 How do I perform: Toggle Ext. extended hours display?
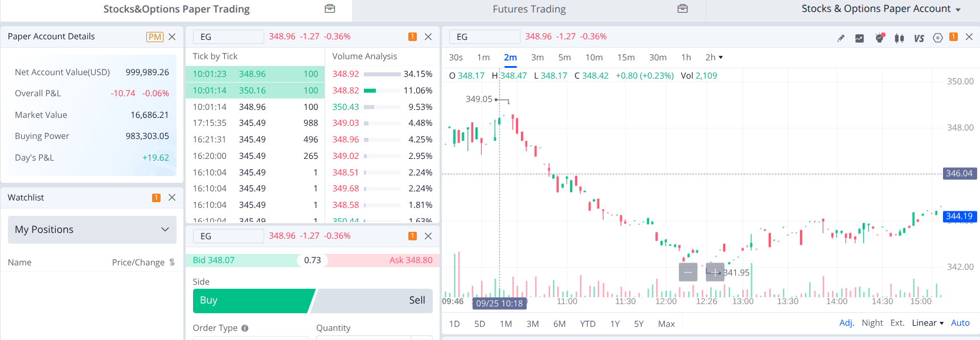click(x=897, y=323)
